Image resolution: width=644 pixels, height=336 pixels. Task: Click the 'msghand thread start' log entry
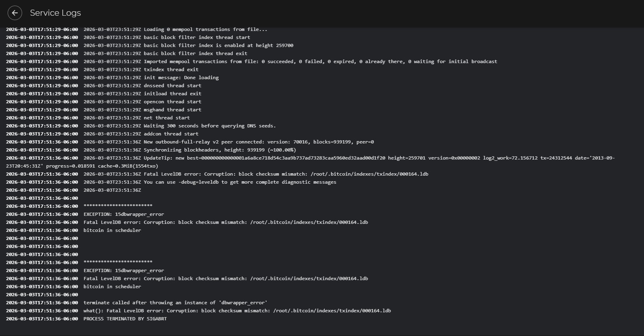tap(172, 110)
